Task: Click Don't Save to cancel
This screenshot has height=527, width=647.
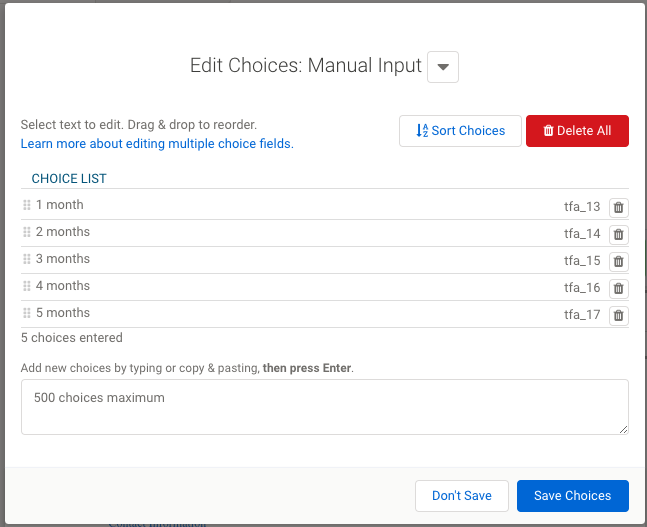Action: point(462,496)
